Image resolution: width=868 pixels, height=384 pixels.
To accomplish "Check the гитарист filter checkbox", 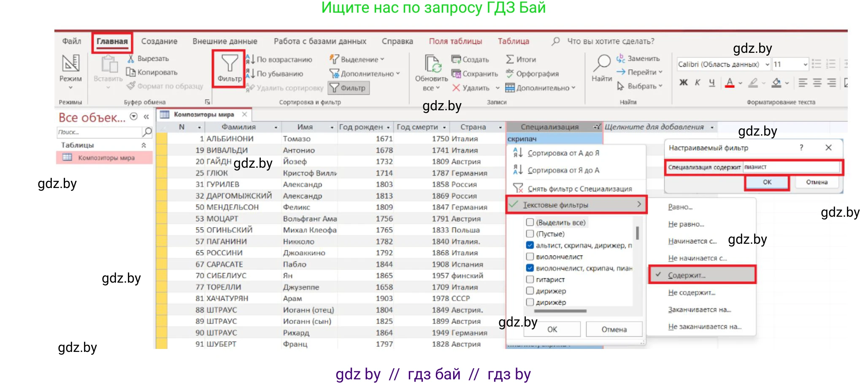I will pos(530,279).
